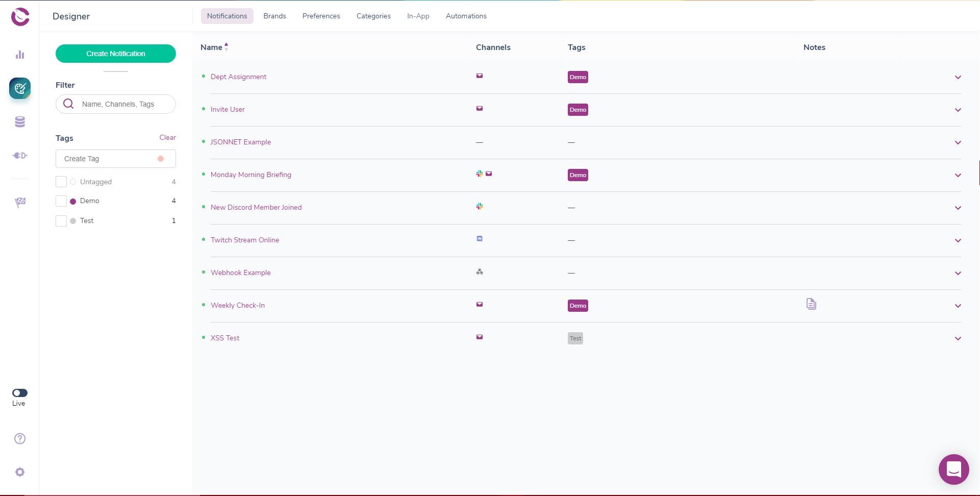The width and height of the screenshot is (980, 496).
Task: Click the Create Tag color swatch dot
Action: click(x=161, y=159)
